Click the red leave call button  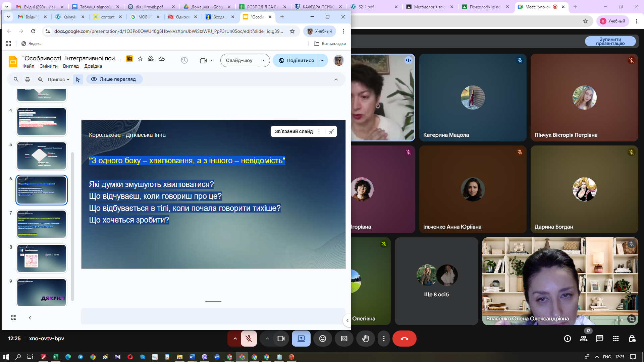404,339
